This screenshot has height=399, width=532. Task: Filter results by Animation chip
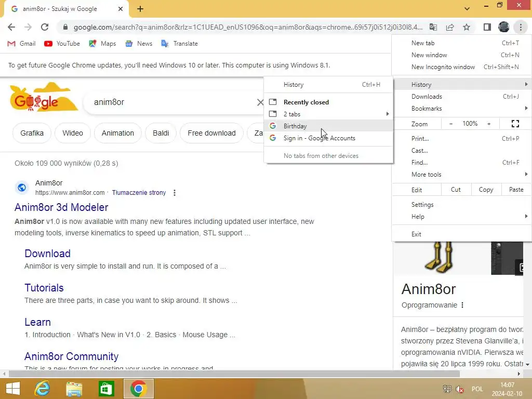(x=118, y=133)
